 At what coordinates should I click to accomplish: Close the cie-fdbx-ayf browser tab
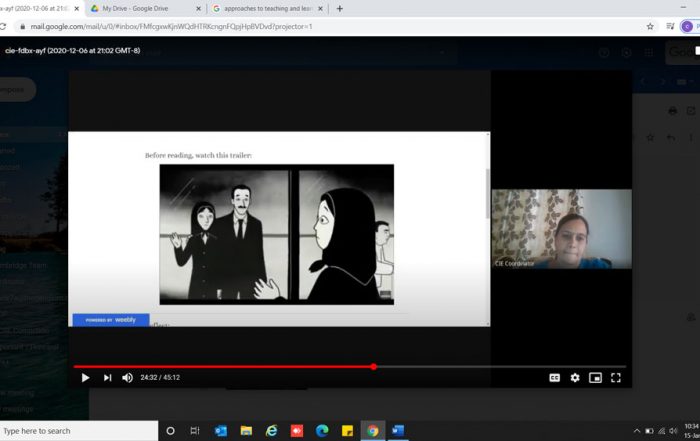76,8
